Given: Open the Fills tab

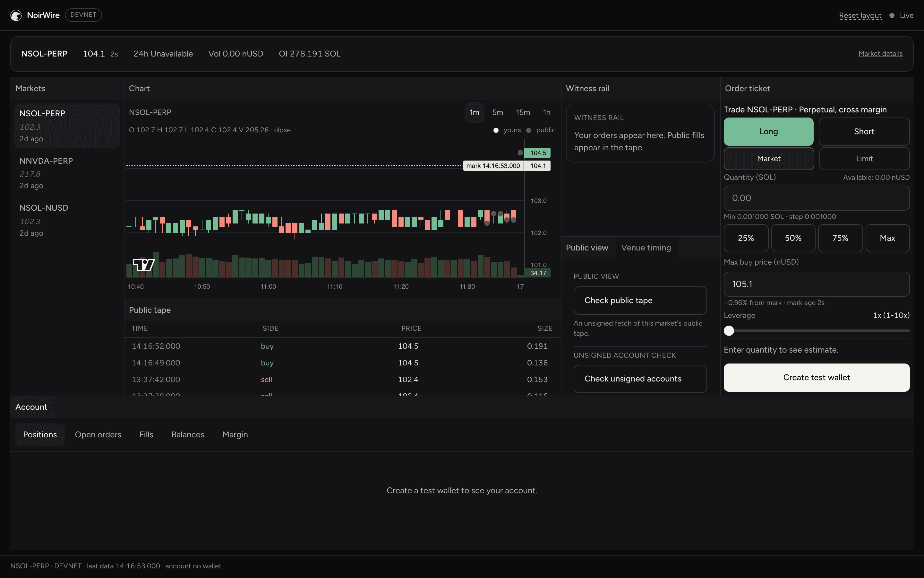Looking at the screenshot, I should pos(146,435).
